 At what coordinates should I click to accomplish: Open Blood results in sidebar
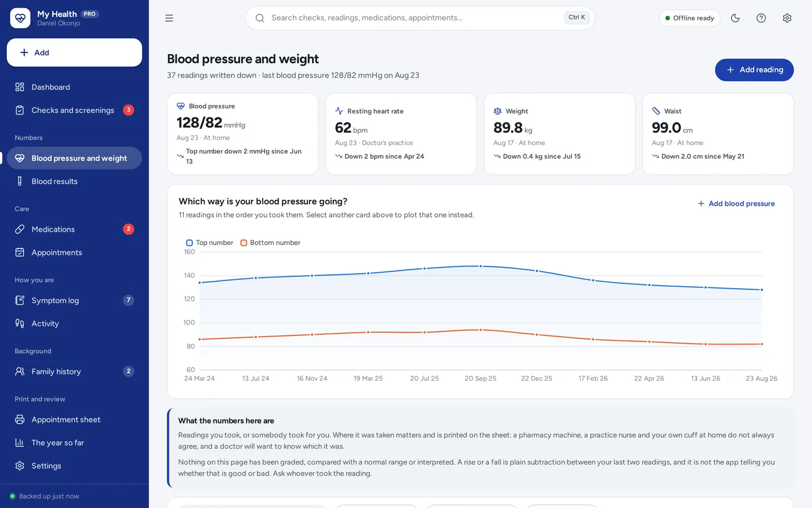(74, 181)
